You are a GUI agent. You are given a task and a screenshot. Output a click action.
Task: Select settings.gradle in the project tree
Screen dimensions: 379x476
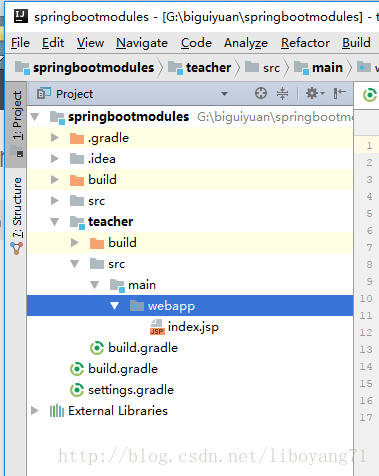coord(131,390)
